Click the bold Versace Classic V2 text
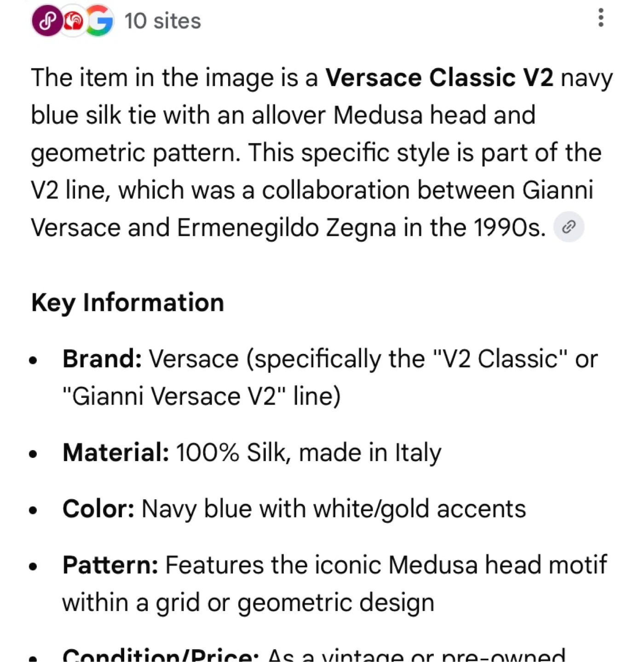Screen dimensions: 644x662 [439, 77]
